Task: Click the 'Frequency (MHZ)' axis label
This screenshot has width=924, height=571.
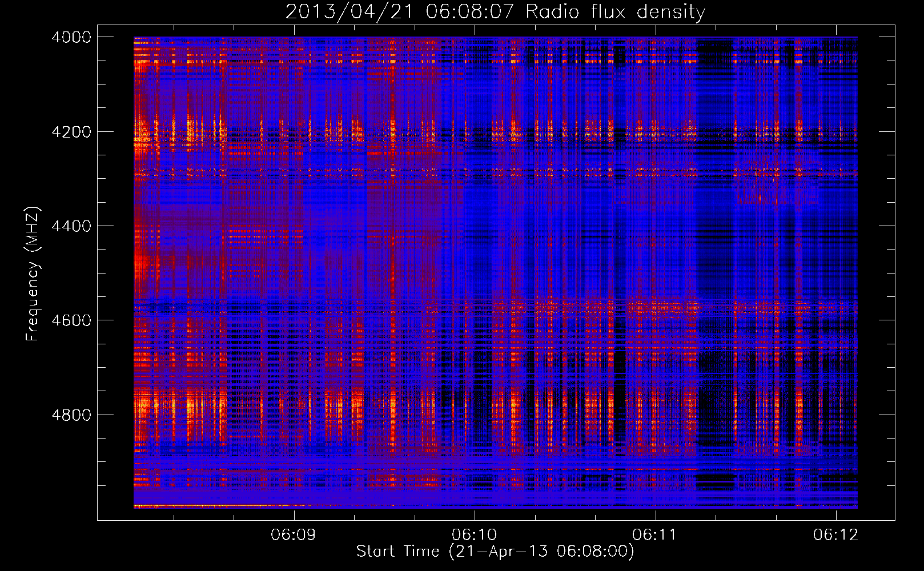Action: pos(33,274)
